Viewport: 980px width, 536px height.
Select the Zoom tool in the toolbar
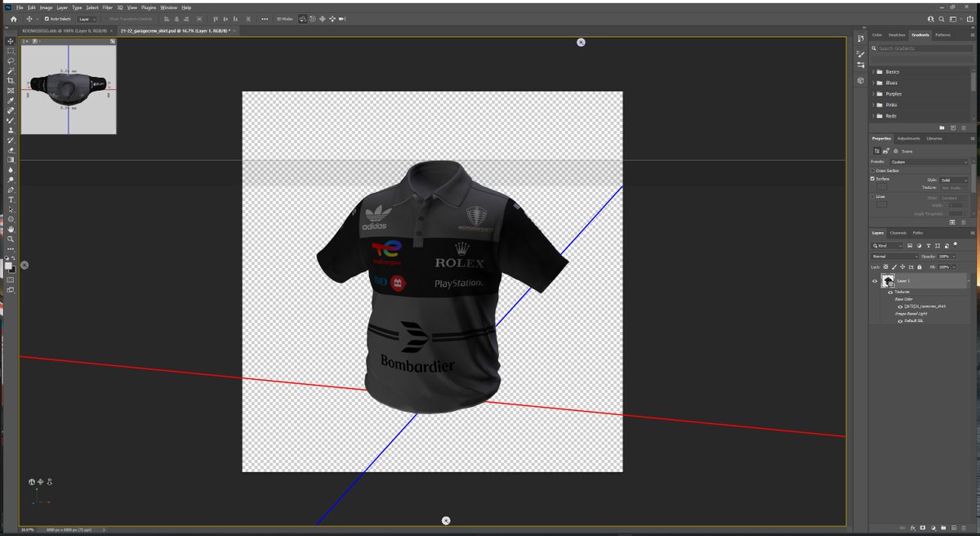11,239
